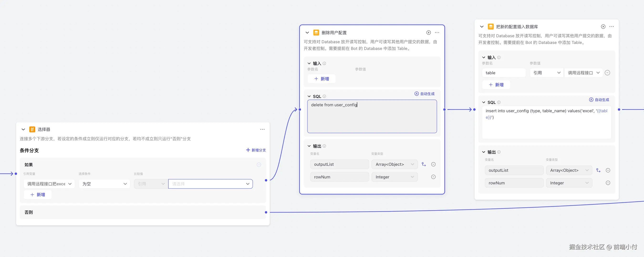The height and width of the screenshot is (257, 644).
Task: Open more options for 选择器 node
Action: click(x=262, y=129)
